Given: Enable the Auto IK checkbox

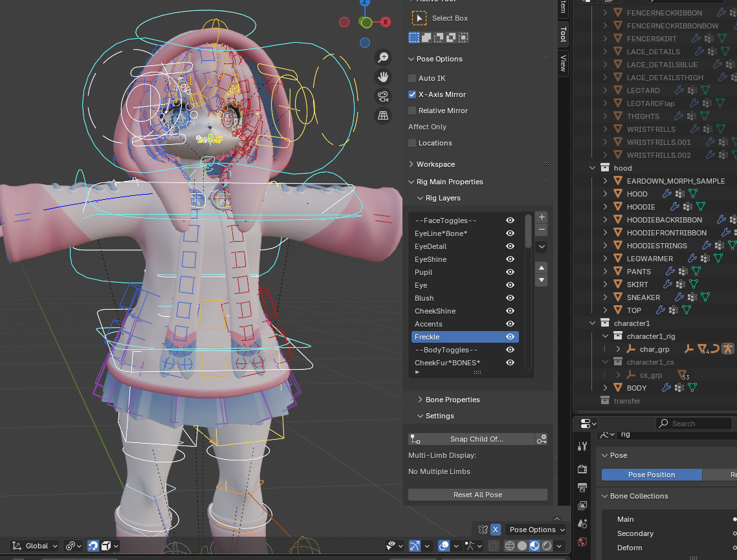Looking at the screenshot, I should (412, 78).
